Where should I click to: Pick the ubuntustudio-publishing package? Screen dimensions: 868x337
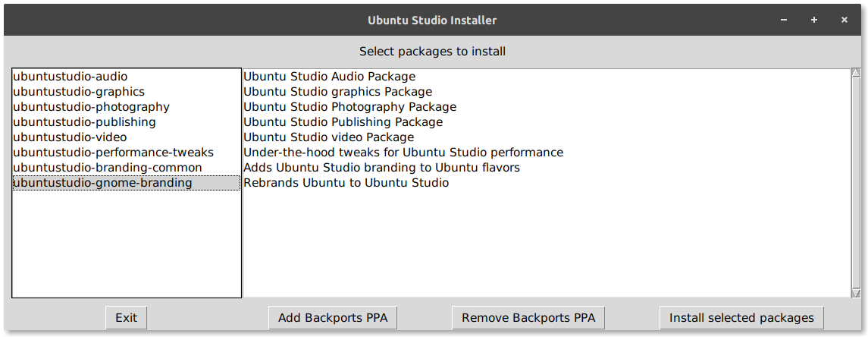84,122
